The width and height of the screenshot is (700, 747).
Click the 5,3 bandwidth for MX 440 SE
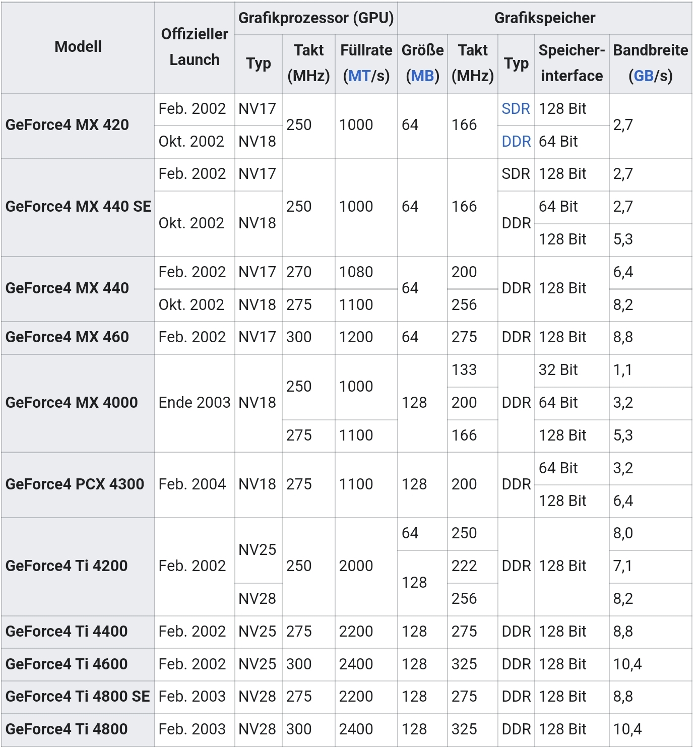[x=650, y=240]
